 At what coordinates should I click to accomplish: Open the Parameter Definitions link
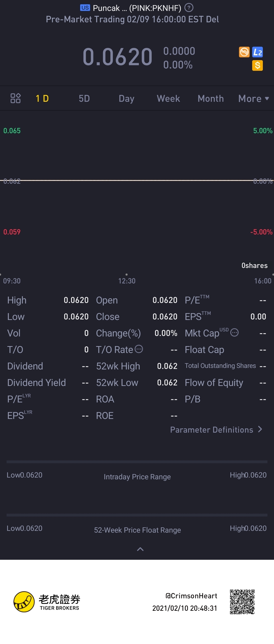coord(212,430)
